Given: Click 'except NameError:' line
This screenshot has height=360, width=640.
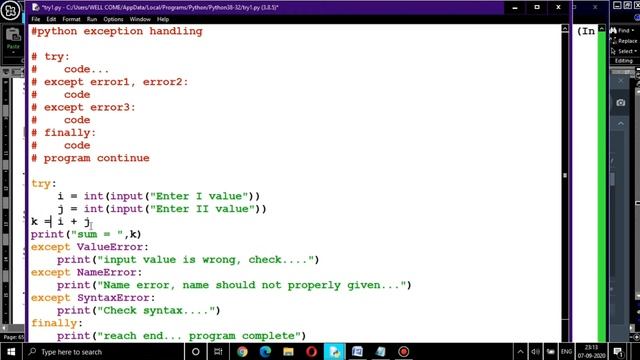Looking at the screenshot, I should click(87, 272).
